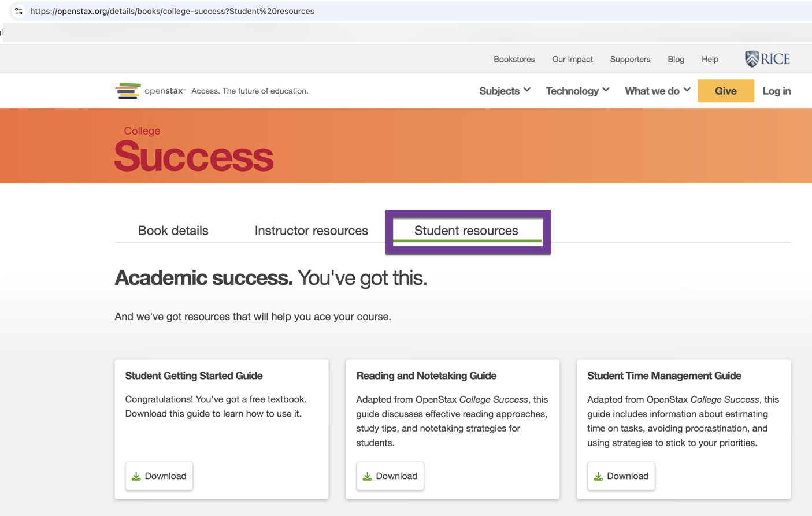Click the download icon on Student Time Management Guide
Viewport: 812px width, 516px height.
point(599,476)
